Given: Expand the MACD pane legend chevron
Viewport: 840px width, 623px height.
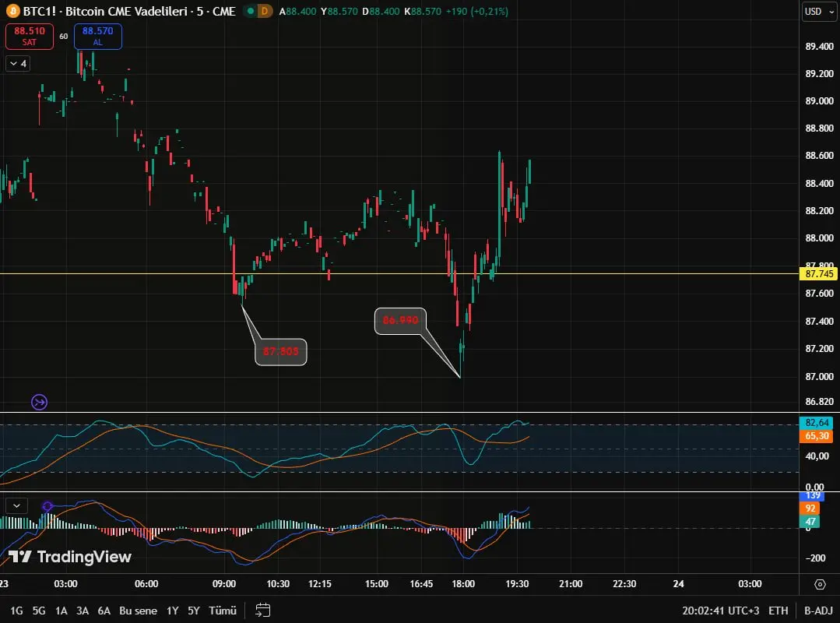Looking at the screenshot, I should 16,505.
